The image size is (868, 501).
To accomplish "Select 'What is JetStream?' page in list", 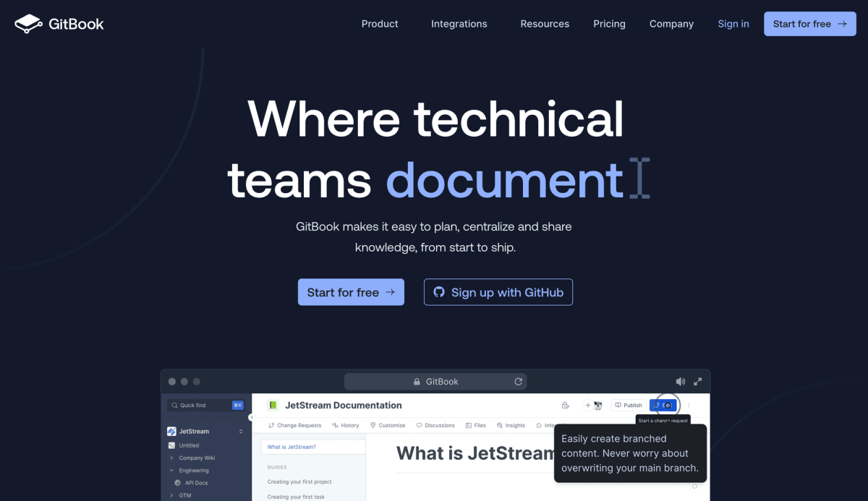I will (x=292, y=447).
